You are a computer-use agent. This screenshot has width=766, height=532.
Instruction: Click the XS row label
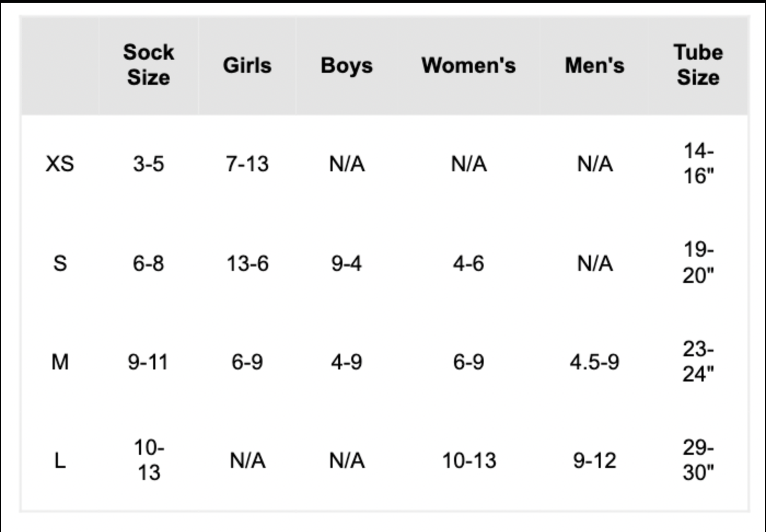(60, 164)
